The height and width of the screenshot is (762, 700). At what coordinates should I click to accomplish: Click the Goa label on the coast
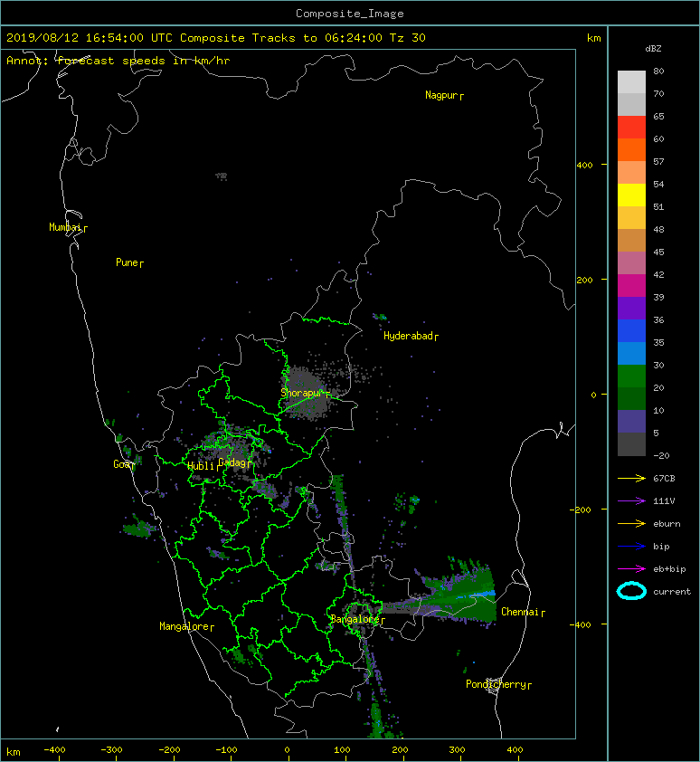pyautogui.click(x=121, y=464)
